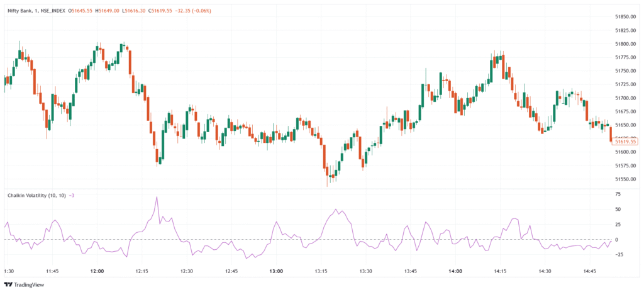Click the 51550.00 price axis label
Viewport: 644px width, 292px height.
pos(627,179)
